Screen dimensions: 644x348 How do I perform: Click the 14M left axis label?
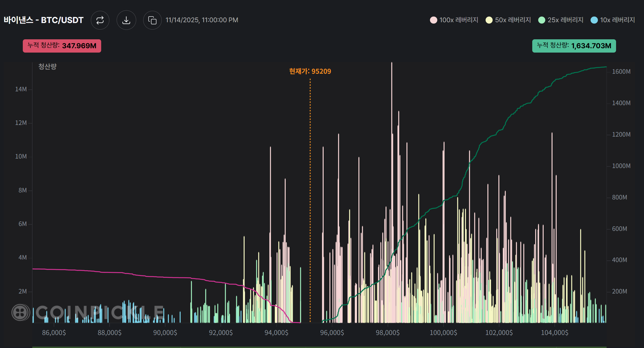[x=21, y=89]
